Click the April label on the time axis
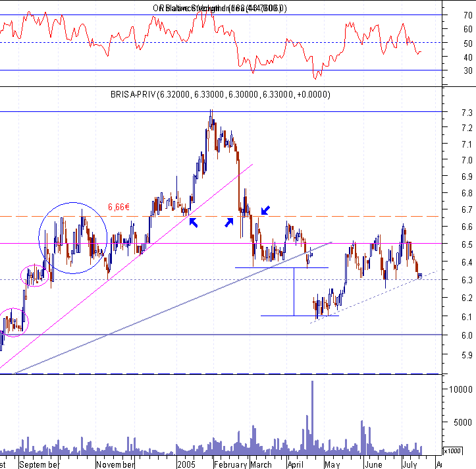This screenshot has height=469, width=476. [296, 464]
